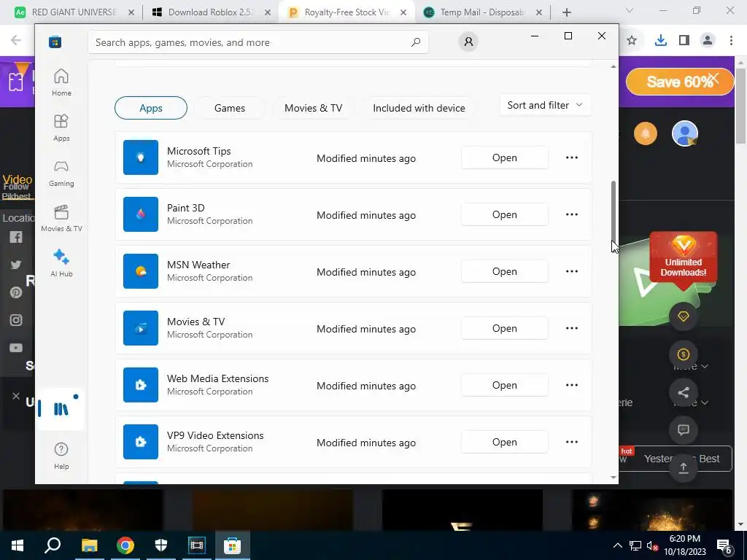
Task: Click the share icon on the Pikbest page
Action: click(683, 392)
